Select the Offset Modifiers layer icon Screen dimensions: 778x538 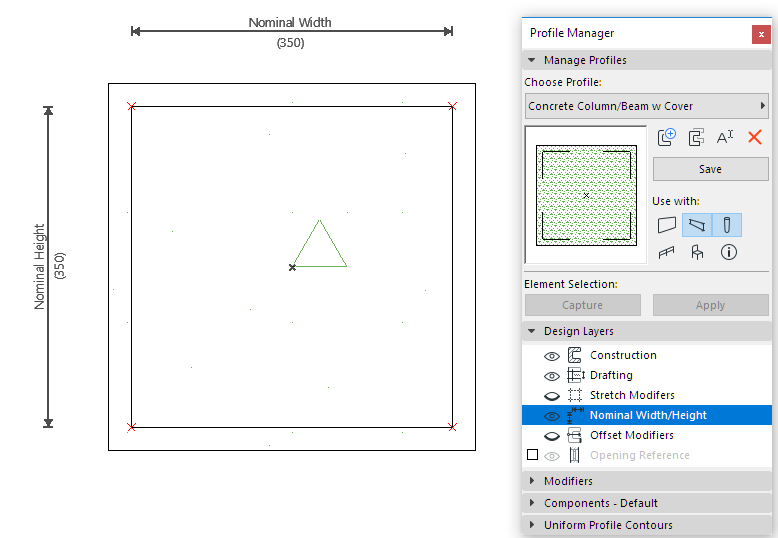(x=575, y=435)
